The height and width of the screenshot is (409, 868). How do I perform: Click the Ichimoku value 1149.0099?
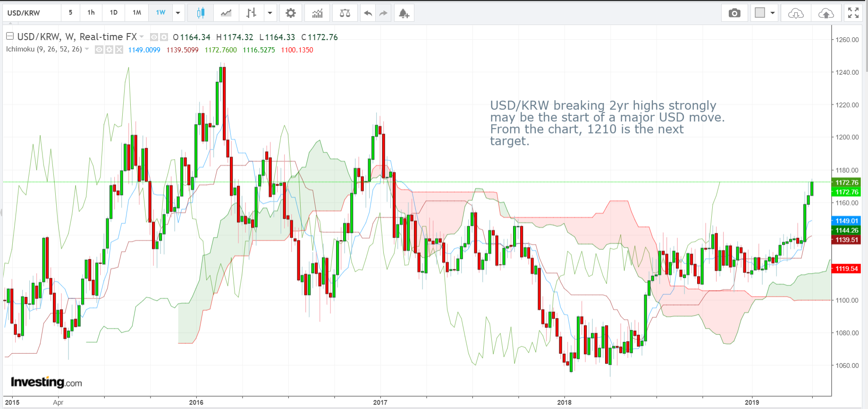[144, 50]
